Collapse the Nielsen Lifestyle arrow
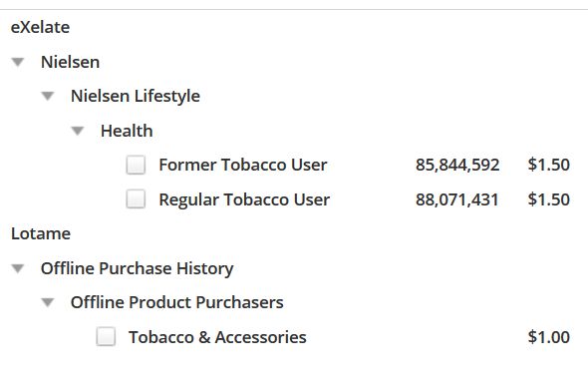The height and width of the screenshot is (386, 588). 48,96
